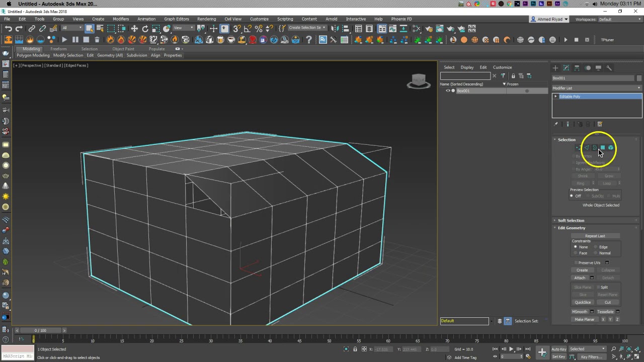Screen dimensions: 644x362
Task: Activate Polygon sub-object selection level
Action: tap(602, 148)
